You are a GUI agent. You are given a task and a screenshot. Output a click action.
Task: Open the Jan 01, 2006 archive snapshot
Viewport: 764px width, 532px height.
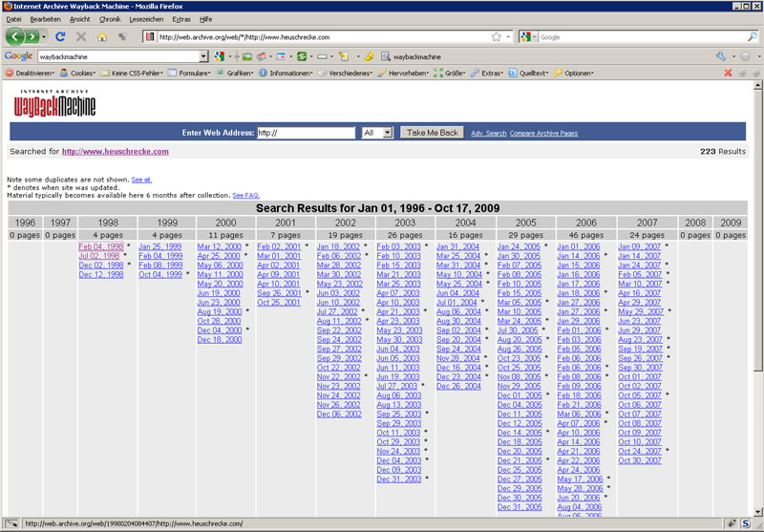click(579, 246)
